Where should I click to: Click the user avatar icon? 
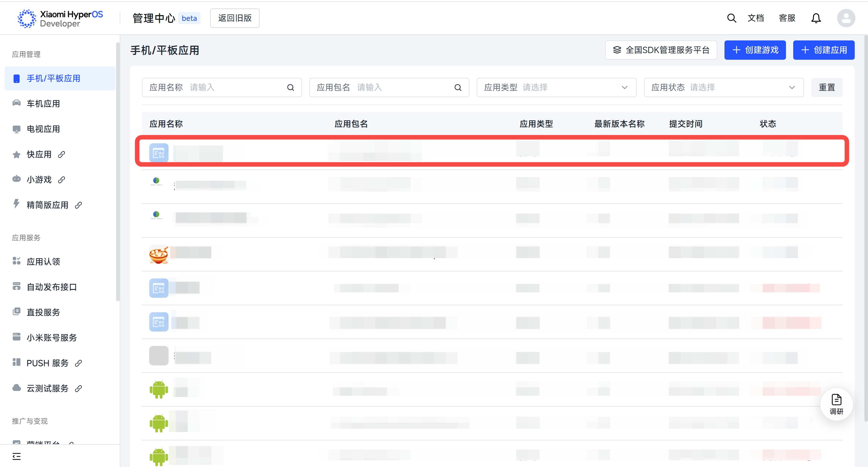[846, 18]
